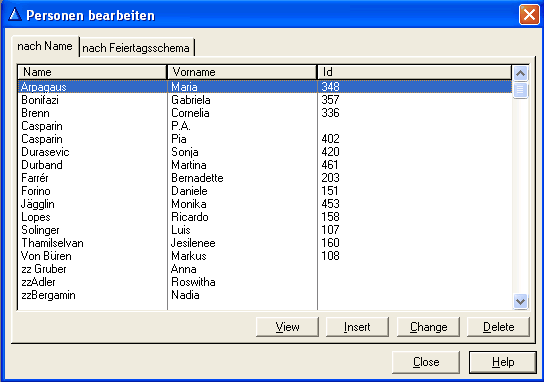
Task: Switch to the nach Name tab
Action: 45,46
